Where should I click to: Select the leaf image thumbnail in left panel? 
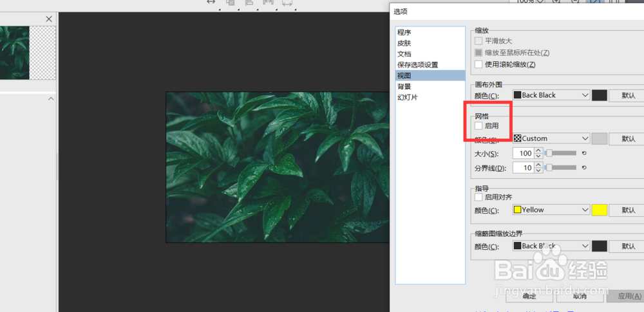(x=14, y=53)
